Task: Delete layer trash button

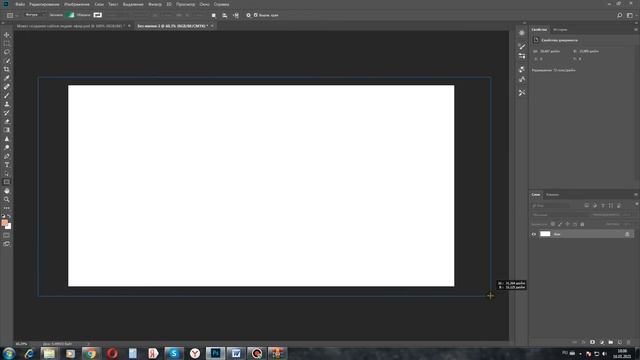Action: pos(629,342)
